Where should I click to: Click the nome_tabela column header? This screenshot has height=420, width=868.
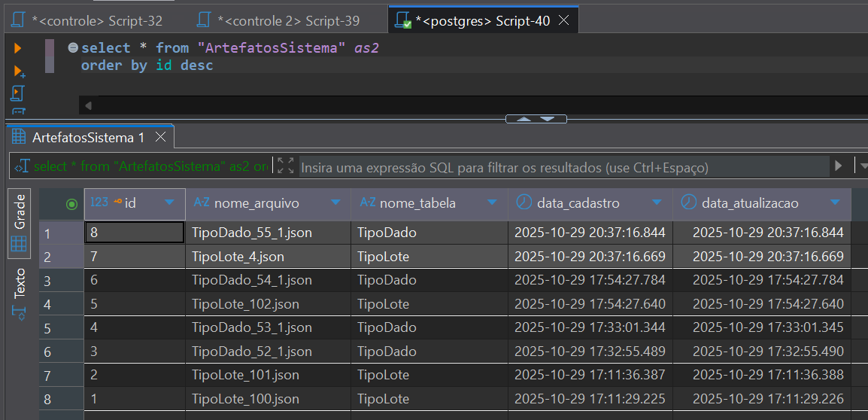pos(417,203)
